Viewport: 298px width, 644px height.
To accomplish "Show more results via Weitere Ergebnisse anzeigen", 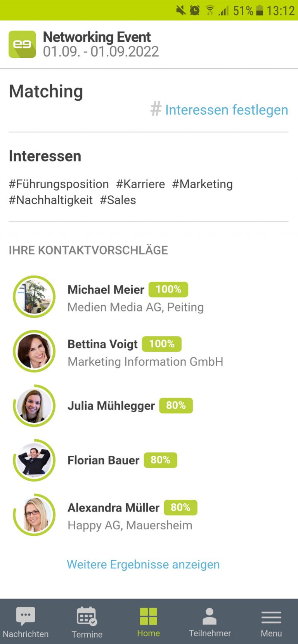I will [x=143, y=564].
